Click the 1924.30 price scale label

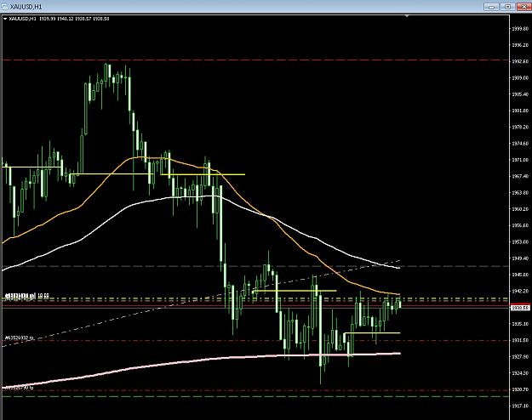(x=520, y=373)
